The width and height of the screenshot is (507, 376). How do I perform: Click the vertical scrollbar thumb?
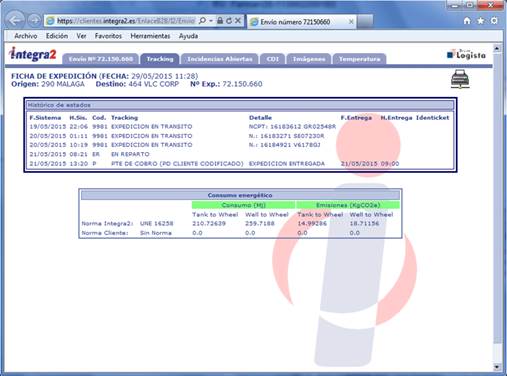497,198
